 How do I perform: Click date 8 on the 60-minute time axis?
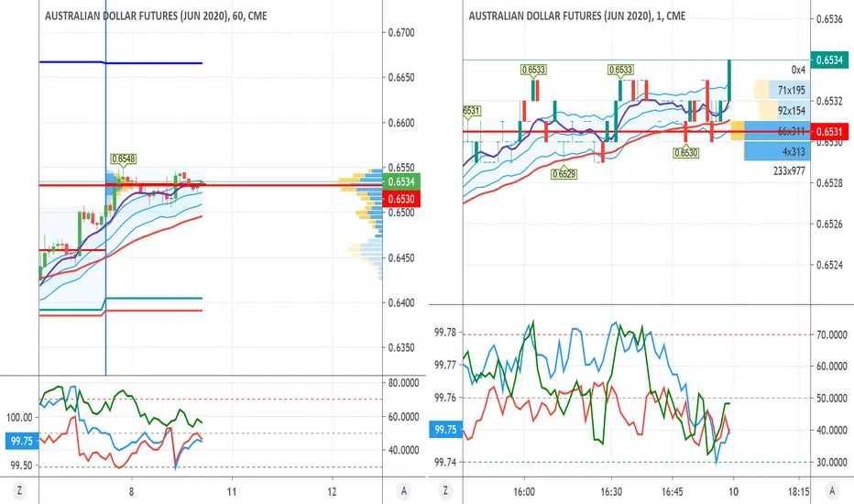click(131, 491)
